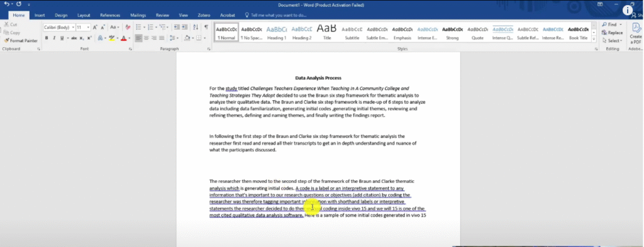Apply subscript formatting

82,38
